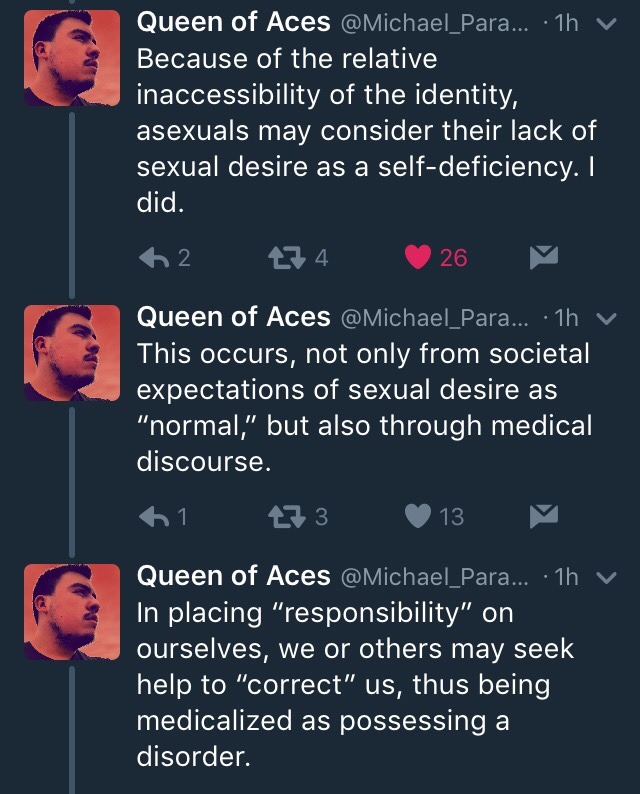Open Queen of Aces name on second tweet

point(232,318)
